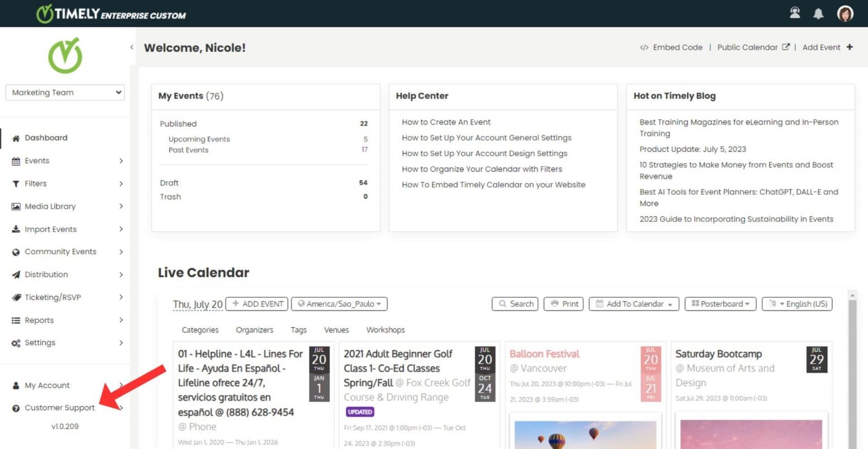Click the Public Calendar external link icon
Screen dimensions: 868x449
(x=785, y=47)
